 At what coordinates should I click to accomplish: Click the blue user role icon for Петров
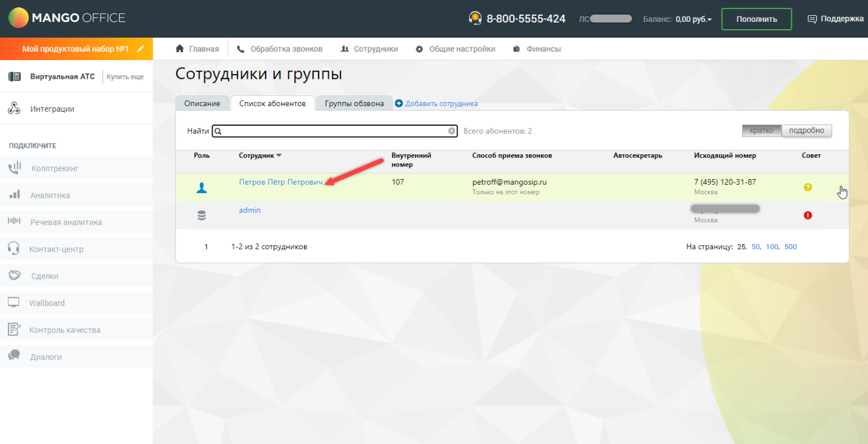click(202, 188)
